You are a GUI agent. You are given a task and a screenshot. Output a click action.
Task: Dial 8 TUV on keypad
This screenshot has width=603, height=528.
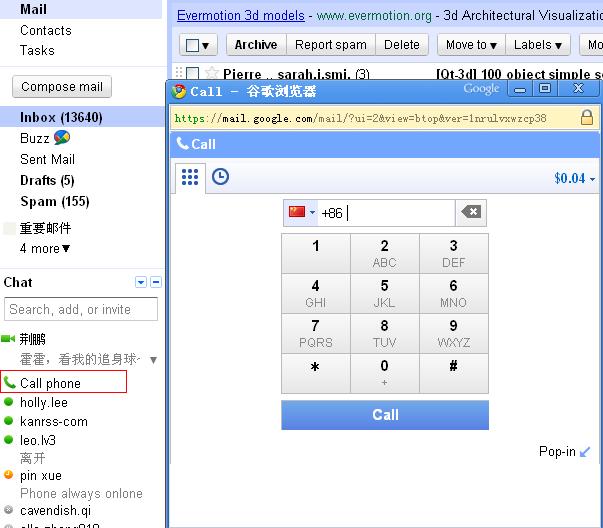(x=385, y=333)
